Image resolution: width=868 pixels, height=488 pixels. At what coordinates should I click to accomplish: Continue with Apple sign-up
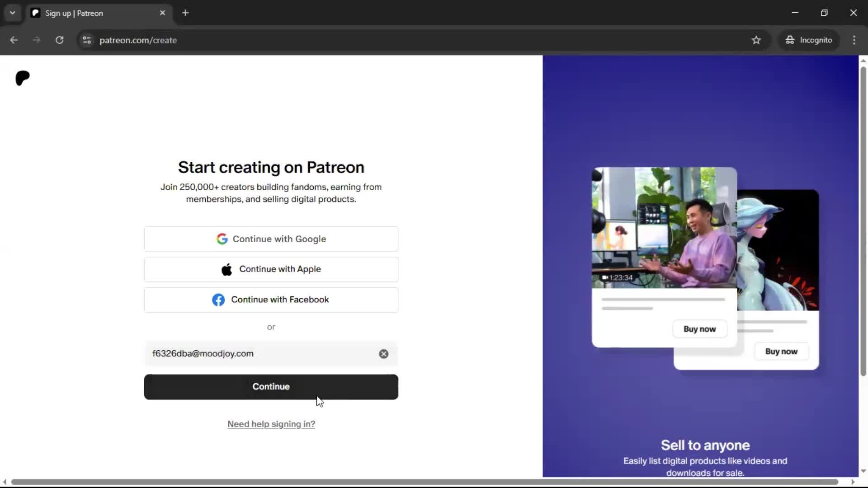(x=271, y=269)
